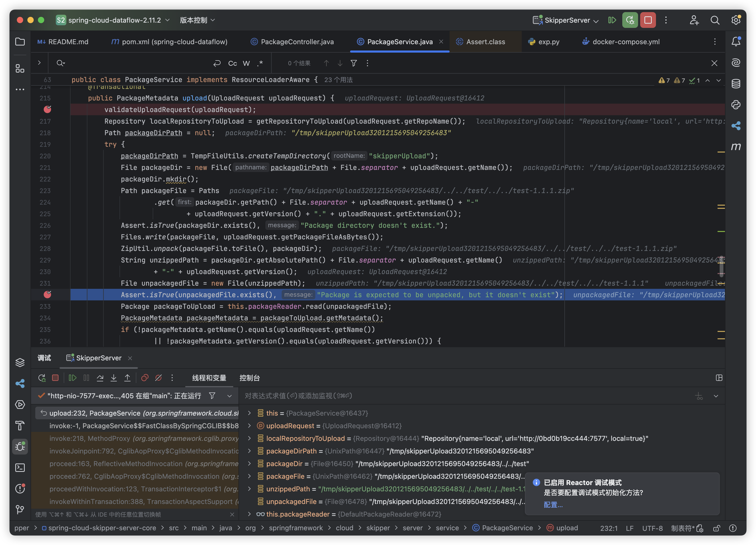Toggle read-only lock icon in status bar
756x545 pixels.
(716, 528)
